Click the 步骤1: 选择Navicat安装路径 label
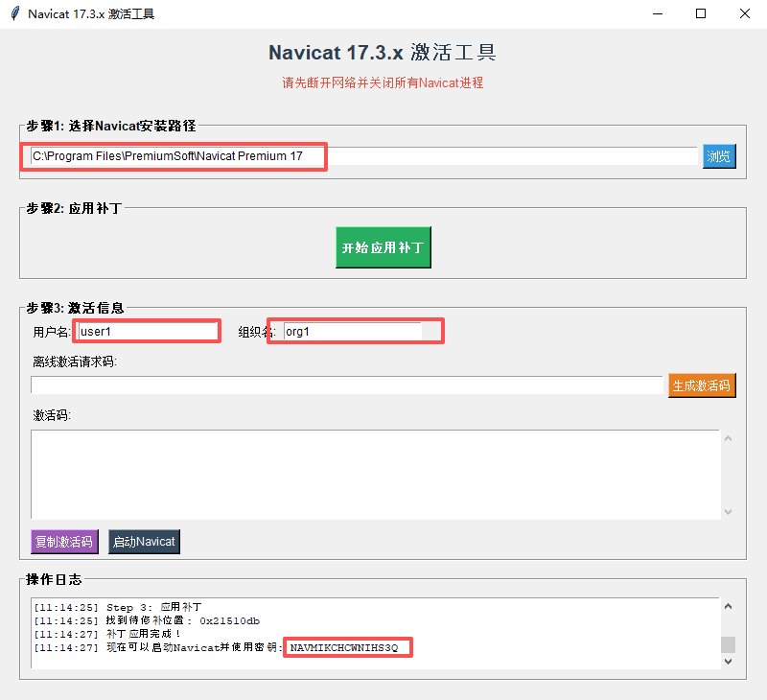This screenshot has width=767, height=700. 111,126
